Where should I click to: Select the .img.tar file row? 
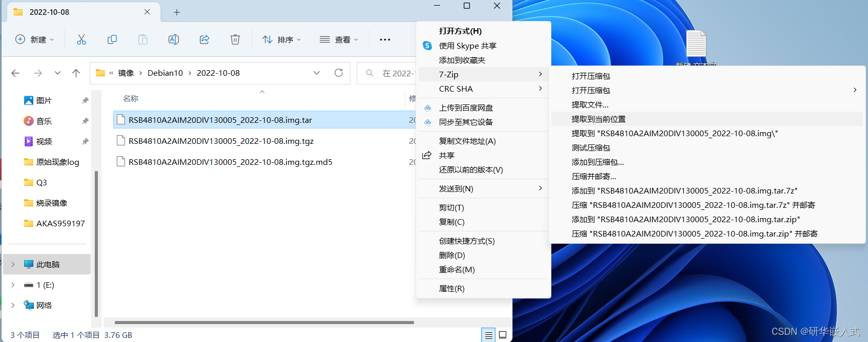coord(264,120)
